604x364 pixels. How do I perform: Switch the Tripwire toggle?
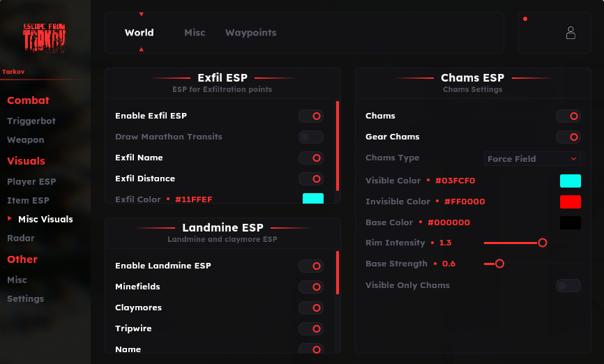(x=311, y=329)
